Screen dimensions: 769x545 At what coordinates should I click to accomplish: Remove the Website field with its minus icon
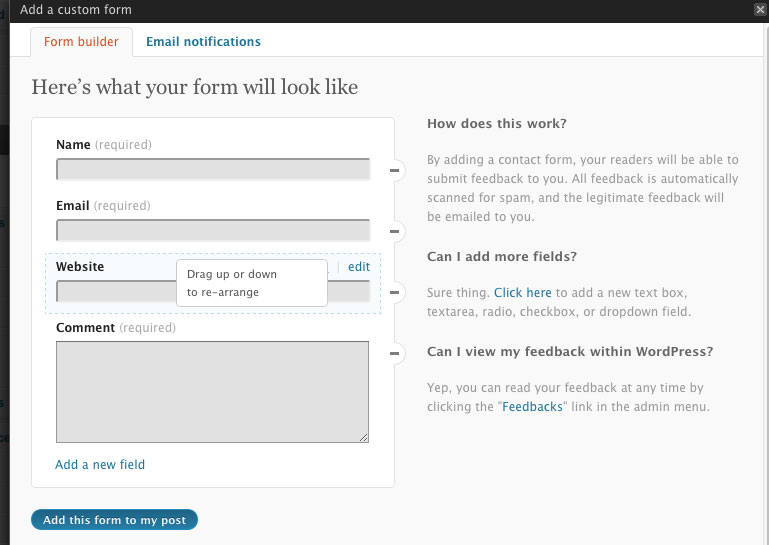click(395, 293)
